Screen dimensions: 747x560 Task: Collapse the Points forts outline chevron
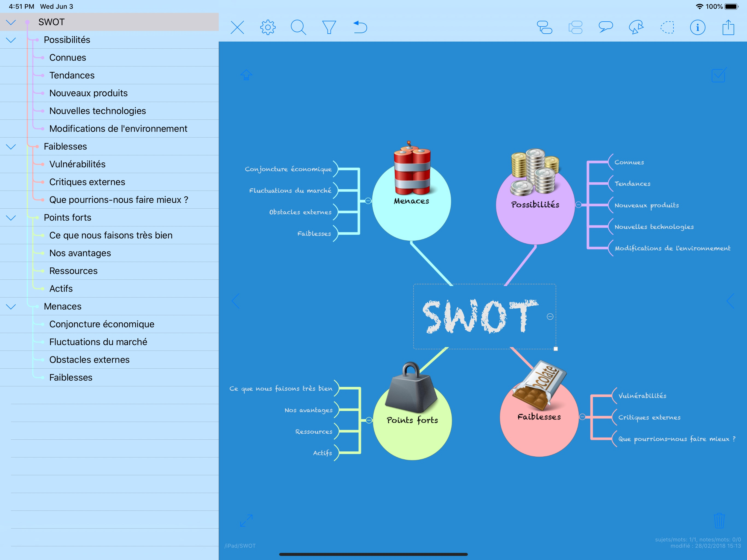pos(11,218)
